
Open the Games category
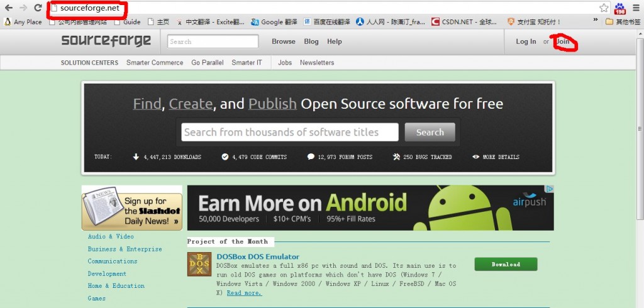96,298
